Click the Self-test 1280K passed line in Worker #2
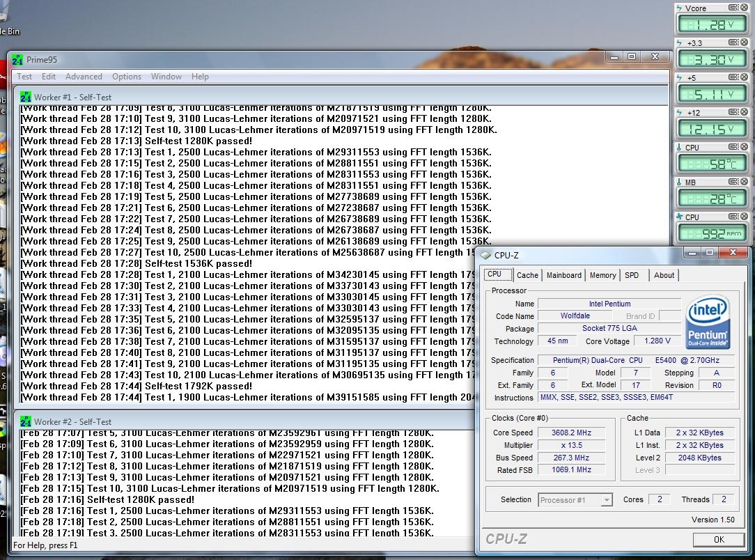Viewport: 755px width, 560px height. pyautogui.click(x=107, y=500)
